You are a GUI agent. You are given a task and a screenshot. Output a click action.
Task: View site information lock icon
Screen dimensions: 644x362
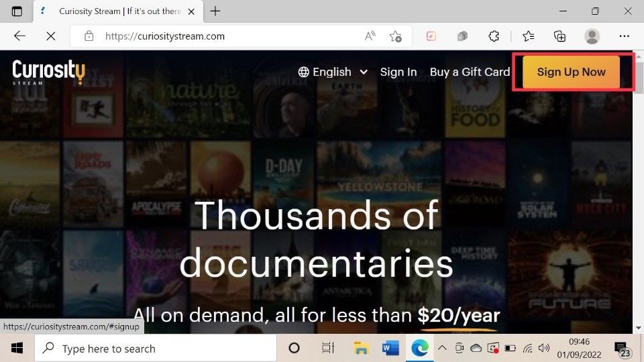point(89,36)
